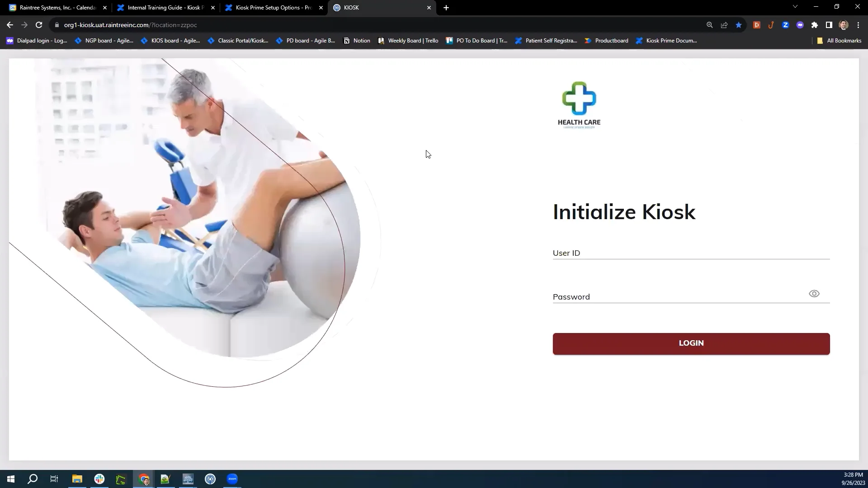Close the Kiosk Prime Setup Options tab
Image resolution: width=868 pixels, height=488 pixels.
pyautogui.click(x=321, y=8)
